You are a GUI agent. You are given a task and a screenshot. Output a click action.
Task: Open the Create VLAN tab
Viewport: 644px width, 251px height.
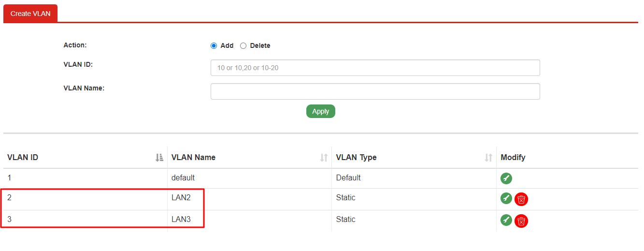click(30, 14)
